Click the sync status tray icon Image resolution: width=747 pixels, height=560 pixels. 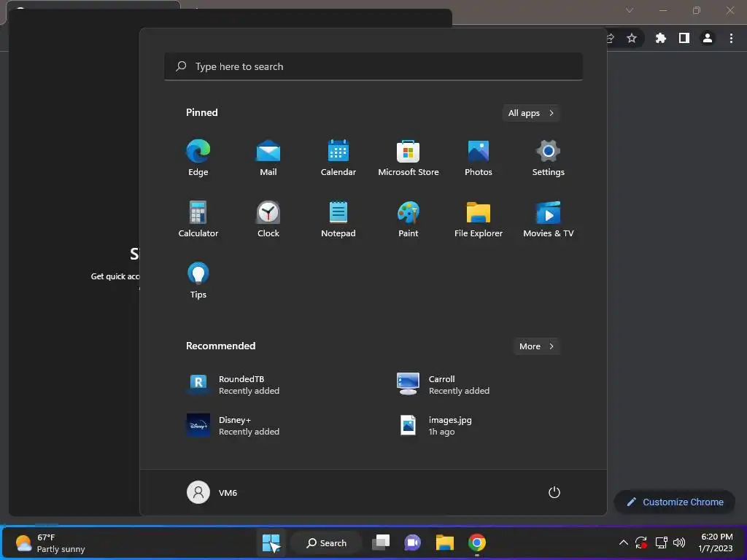pos(641,542)
